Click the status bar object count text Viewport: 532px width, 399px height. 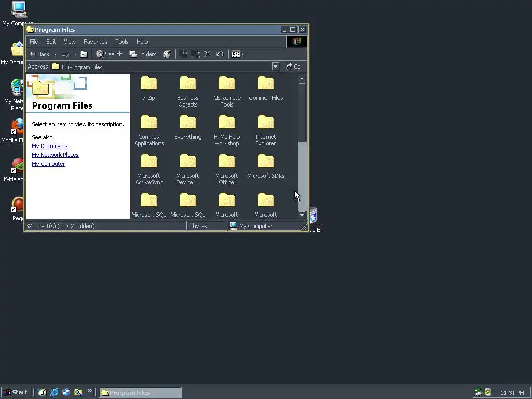(x=60, y=226)
